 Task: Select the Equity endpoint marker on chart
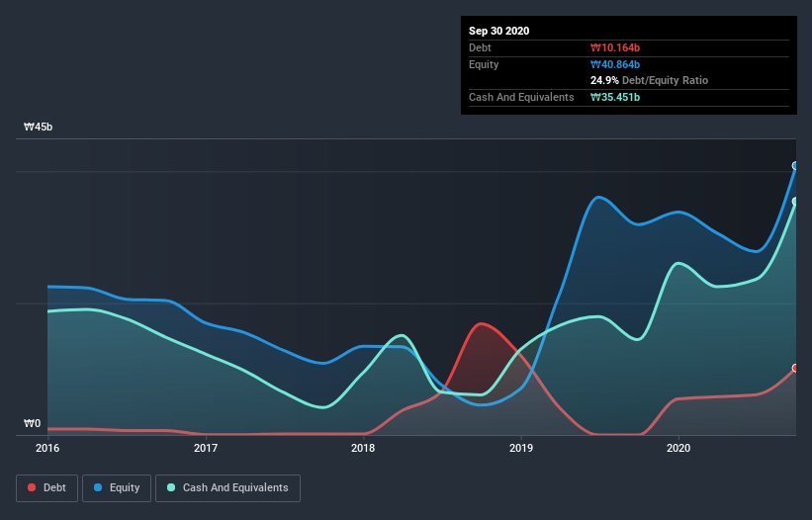click(x=796, y=165)
